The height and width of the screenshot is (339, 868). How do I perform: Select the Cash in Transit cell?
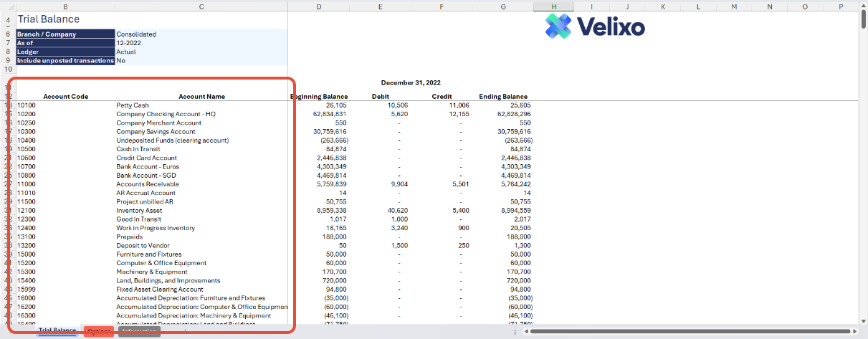point(201,149)
